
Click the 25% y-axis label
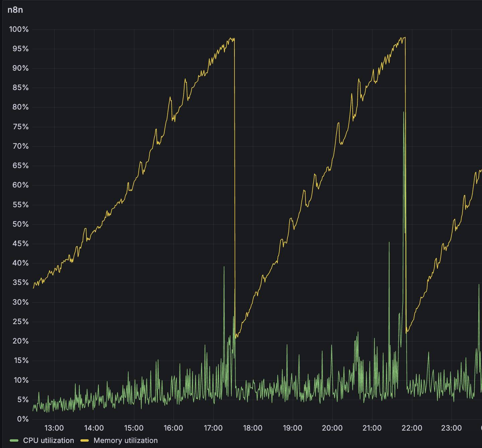coord(20,321)
